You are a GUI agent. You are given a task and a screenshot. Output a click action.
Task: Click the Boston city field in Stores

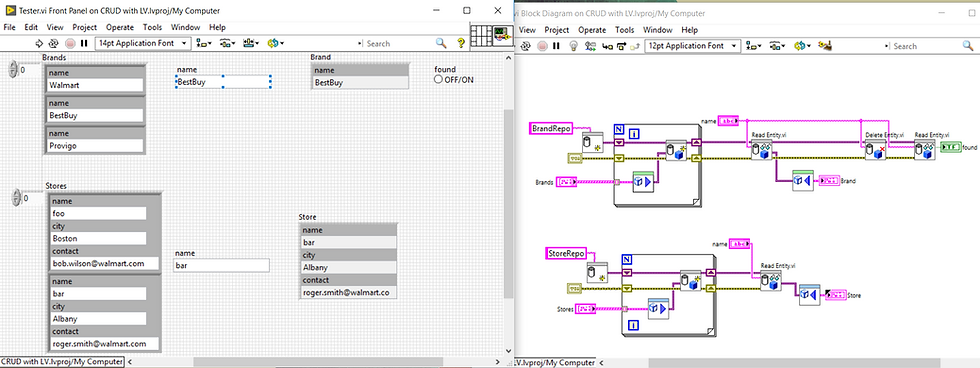click(x=98, y=238)
